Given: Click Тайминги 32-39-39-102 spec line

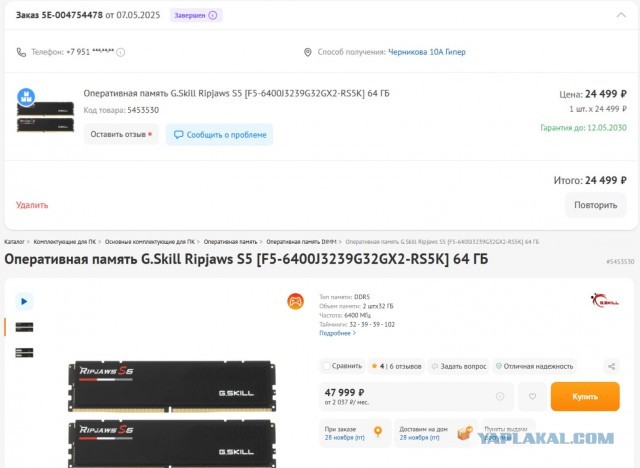Looking at the screenshot, I should click(357, 324).
